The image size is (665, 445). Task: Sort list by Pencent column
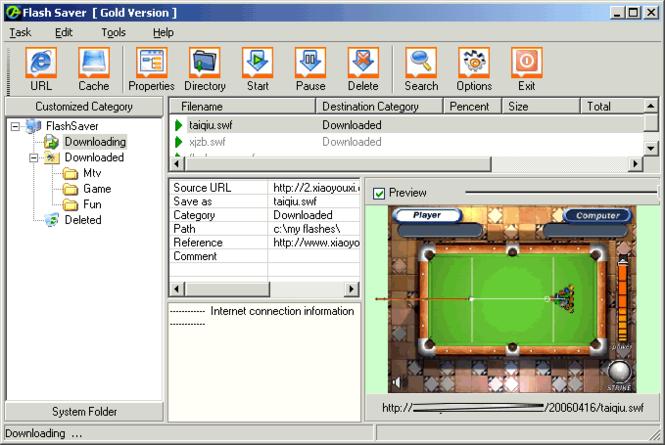point(472,106)
